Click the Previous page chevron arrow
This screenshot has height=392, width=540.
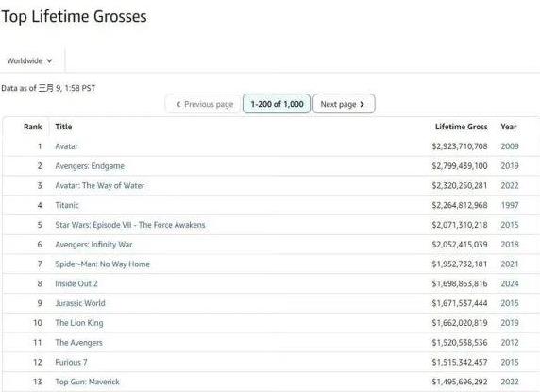coord(178,104)
